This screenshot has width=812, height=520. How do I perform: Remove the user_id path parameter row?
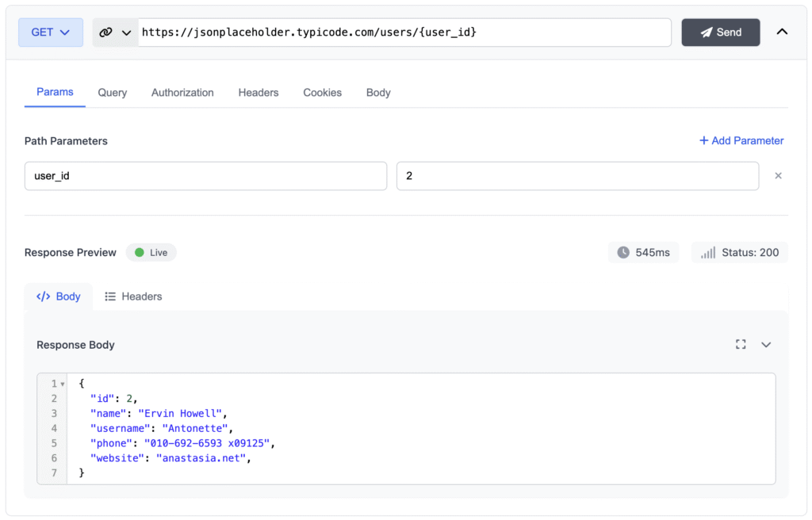(778, 176)
